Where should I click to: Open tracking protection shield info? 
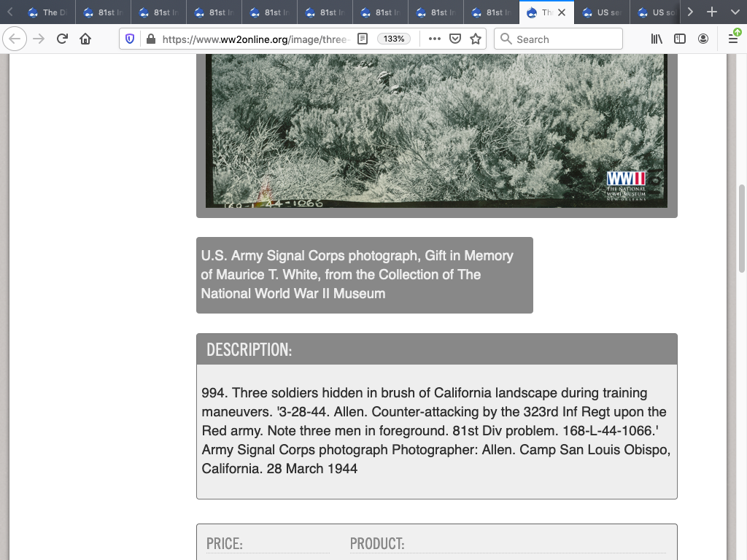[x=130, y=39]
